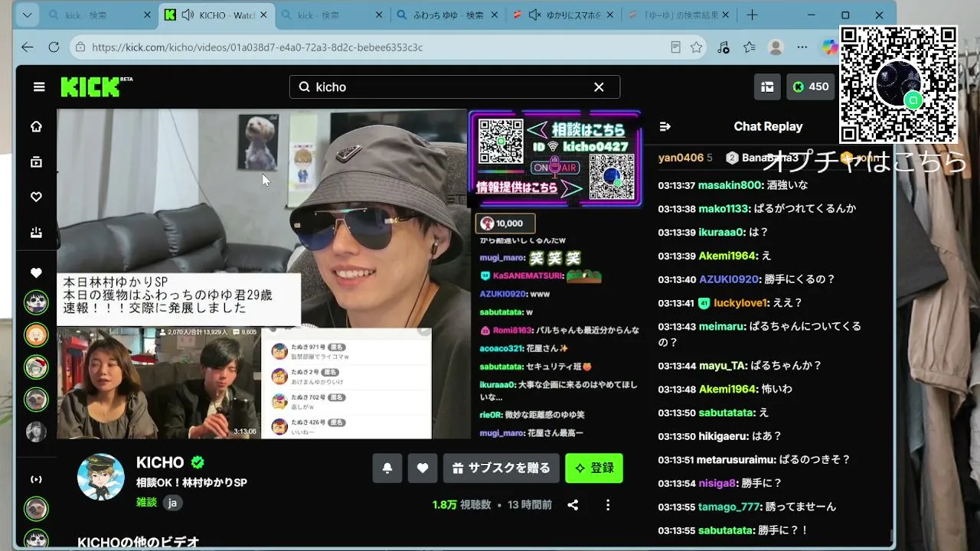980x551 pixels.
Task: Mute the KICHO tab audio icon
Action: click(x=188, y=15)
